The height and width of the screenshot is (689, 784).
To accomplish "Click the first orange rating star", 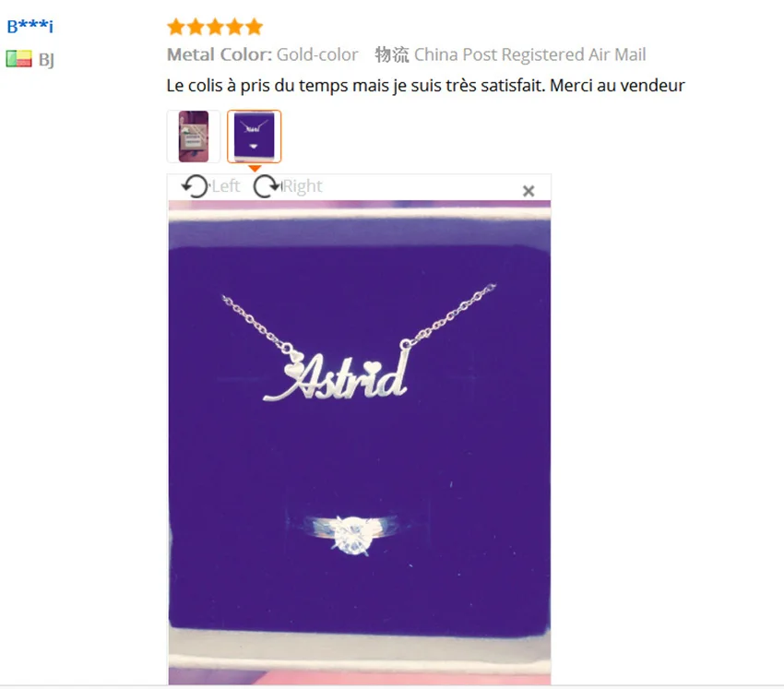I will (x=176, y=27).
